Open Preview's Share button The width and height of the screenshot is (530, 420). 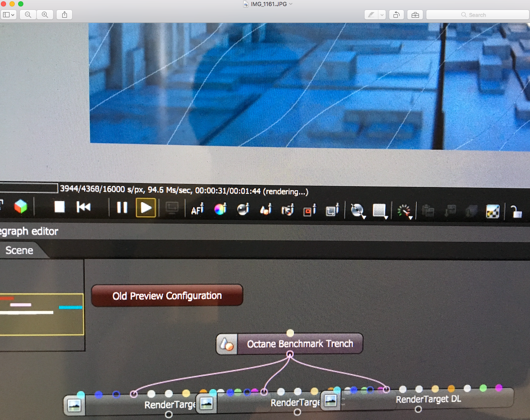click(64, 15)
